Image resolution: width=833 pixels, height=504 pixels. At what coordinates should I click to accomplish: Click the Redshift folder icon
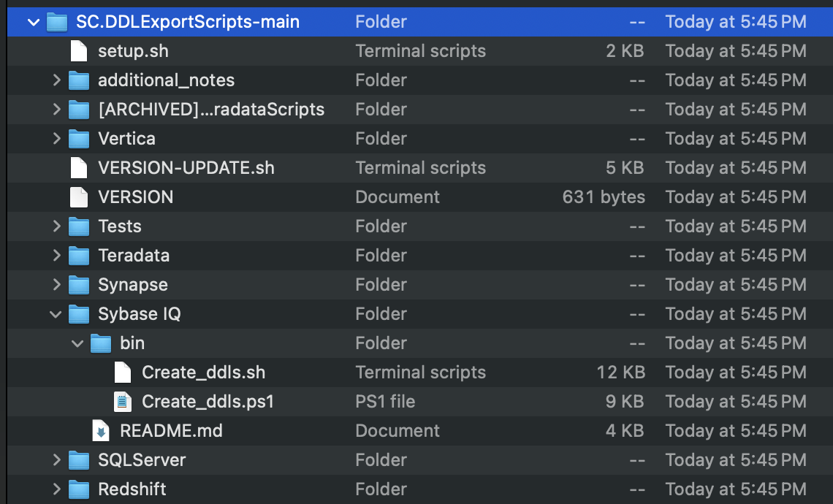[78, 489]
